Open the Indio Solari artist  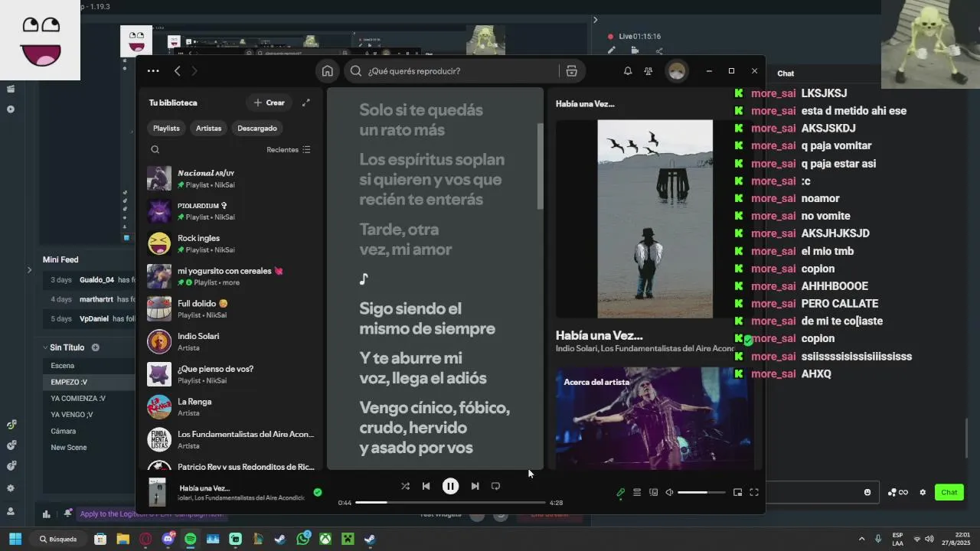230,342
